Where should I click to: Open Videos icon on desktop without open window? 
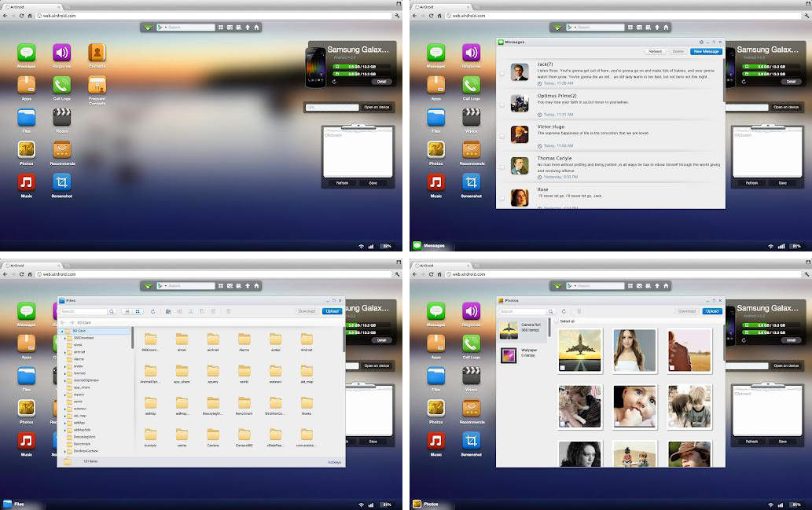pos(61,118)
